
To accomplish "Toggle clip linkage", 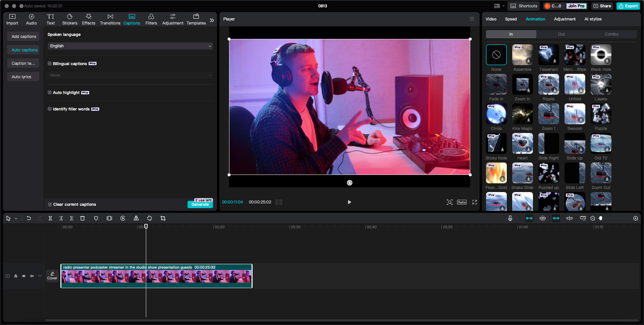I will click(556, 218).
